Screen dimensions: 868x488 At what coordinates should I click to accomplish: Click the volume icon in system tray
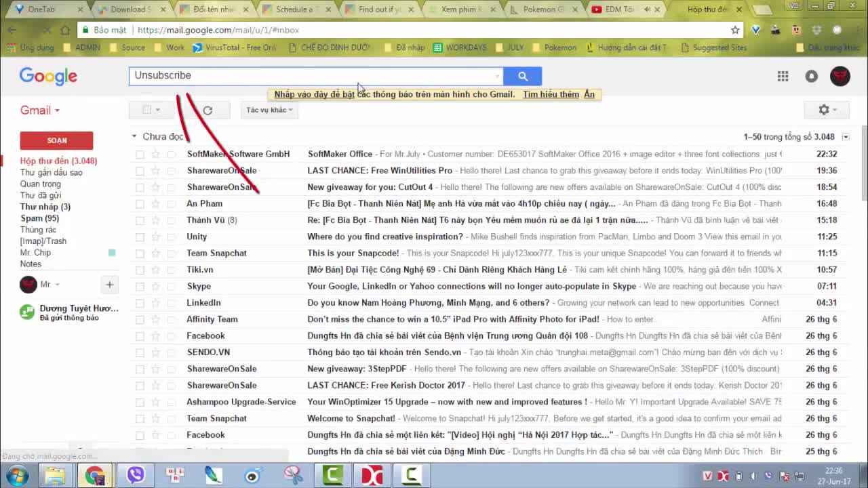(753, 476)
